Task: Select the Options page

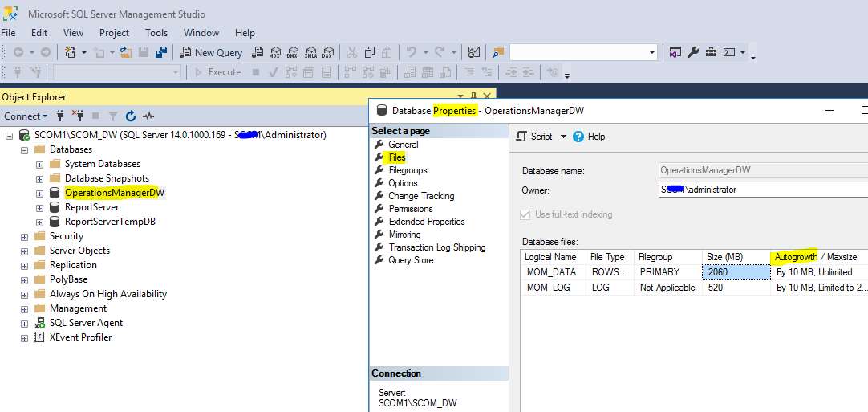Action: 403,183
